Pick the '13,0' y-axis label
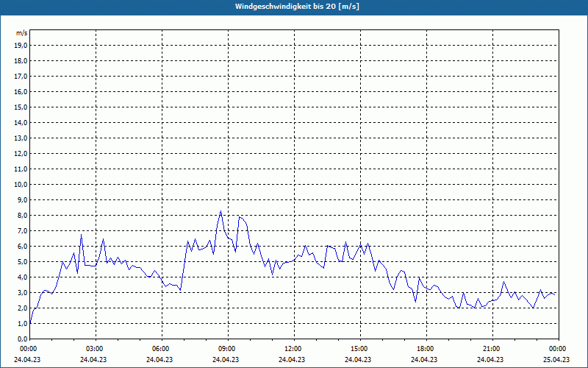 (21, 138)
